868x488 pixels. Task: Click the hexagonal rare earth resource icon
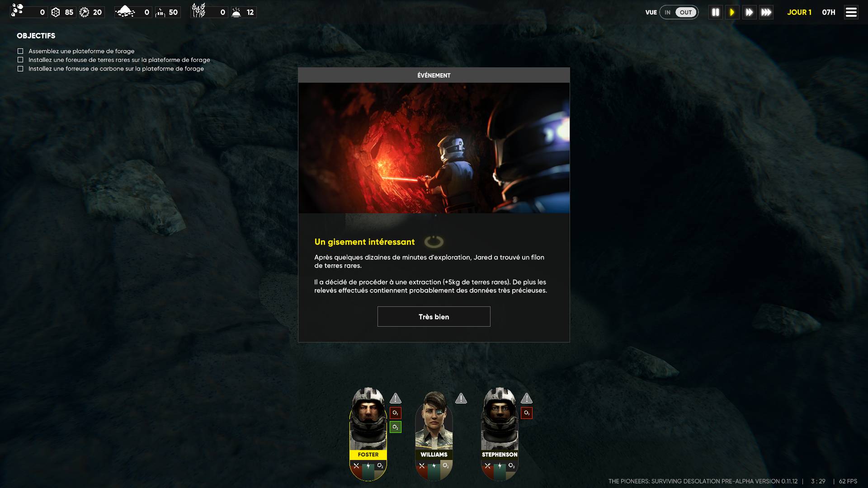coord(56,12)
